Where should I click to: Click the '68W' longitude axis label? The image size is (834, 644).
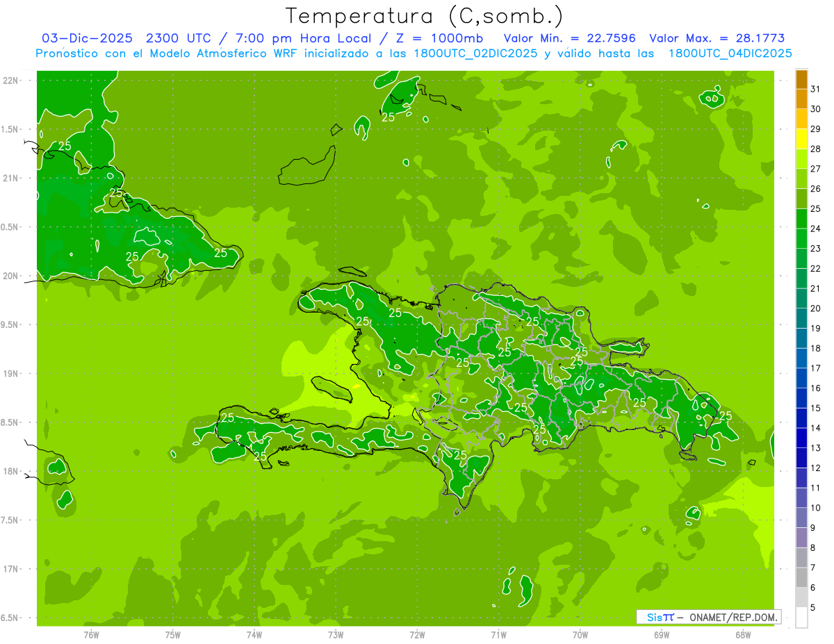coord(742,635)
